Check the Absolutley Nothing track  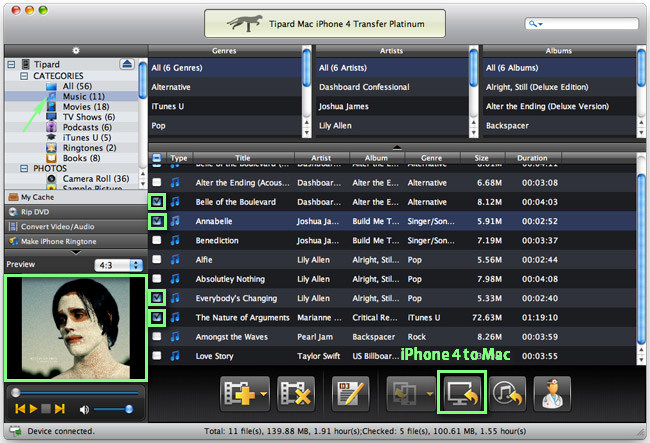coord(157,278)
